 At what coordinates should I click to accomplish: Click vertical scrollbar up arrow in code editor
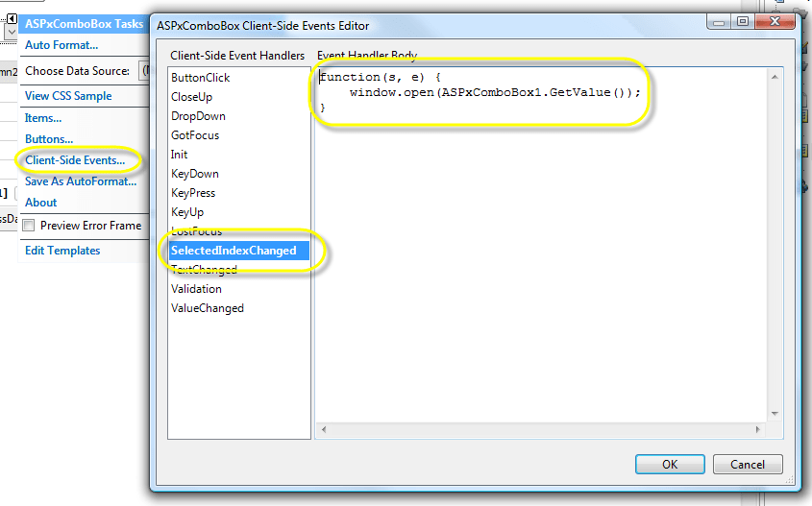coord(775,77)
